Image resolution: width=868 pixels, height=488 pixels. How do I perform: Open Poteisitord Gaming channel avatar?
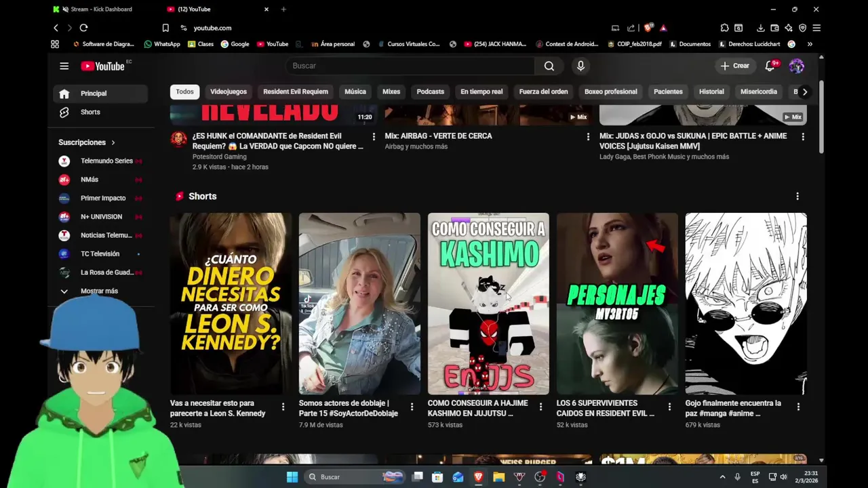(179, 140)
